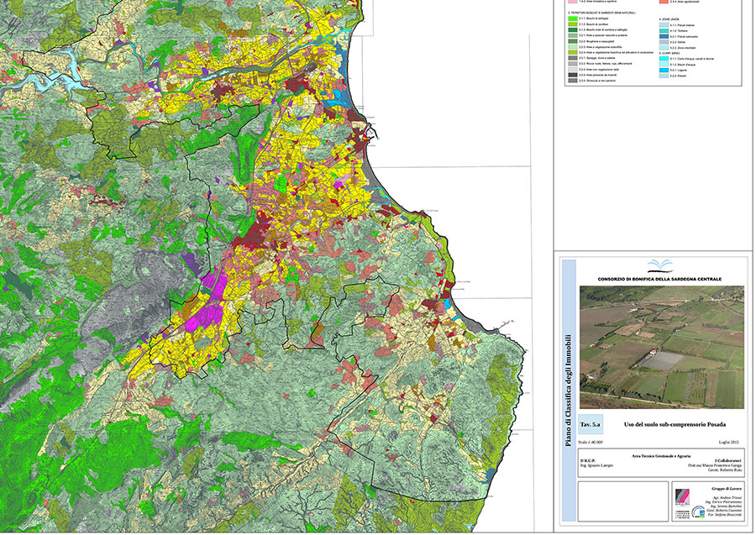The width and height of the screenshot is (756, 535).
Task: Click the teal 4.1.2 Torbiere swatch
Action: [664, 31]
